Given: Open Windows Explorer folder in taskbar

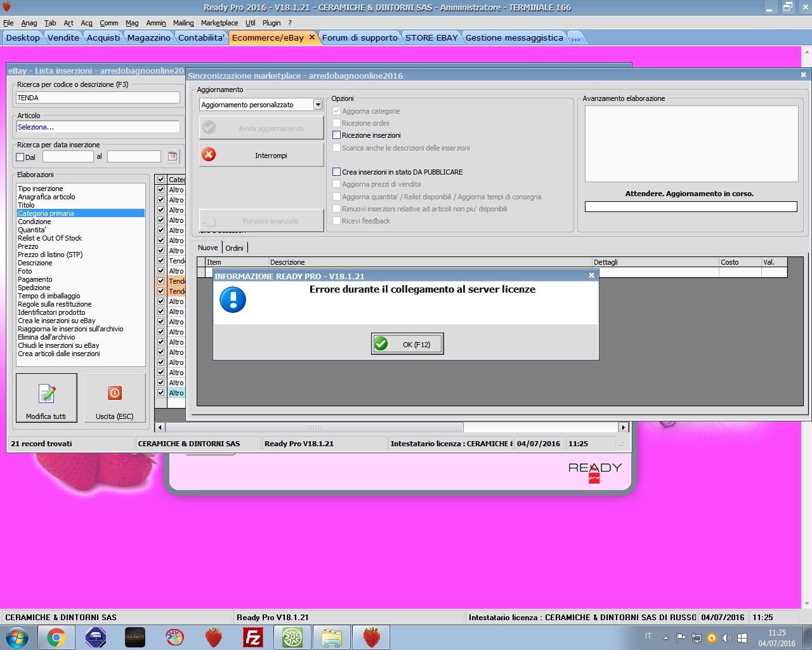Looking at the screenshot, I should point(332,637).
